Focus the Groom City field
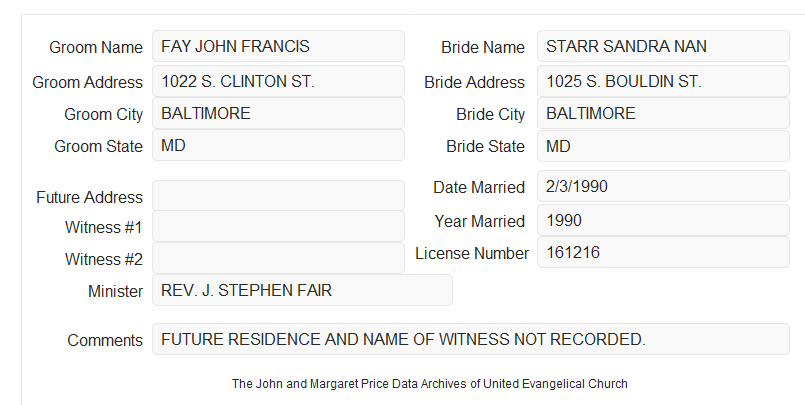The image size is (805, 405). click(x=278, y=113)
